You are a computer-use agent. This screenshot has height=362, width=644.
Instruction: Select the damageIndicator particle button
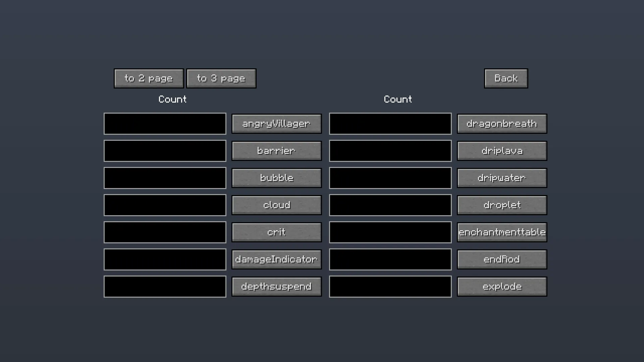276,259
